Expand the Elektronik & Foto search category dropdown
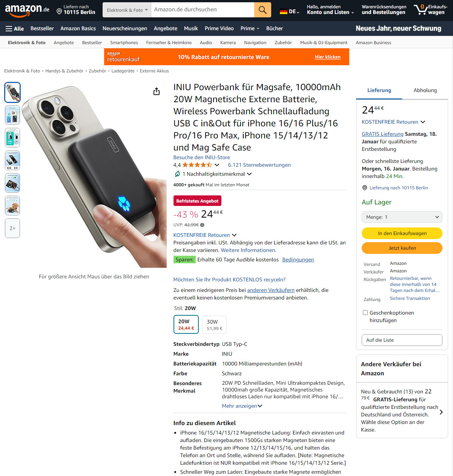Image resolution: width=453 pixels, height=476 pixels. pyautogui.click(x=127, y=10)
